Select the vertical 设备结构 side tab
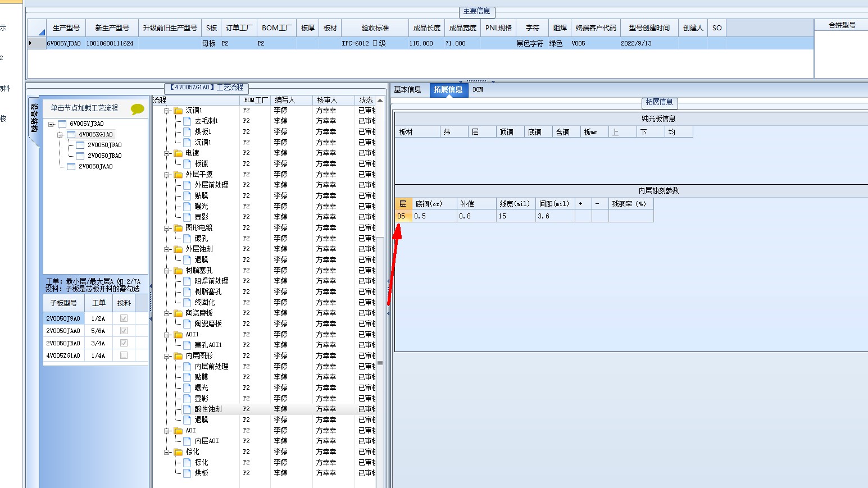Image resolution: width=868 pixels, height=488 pixels. pos(34,119)
